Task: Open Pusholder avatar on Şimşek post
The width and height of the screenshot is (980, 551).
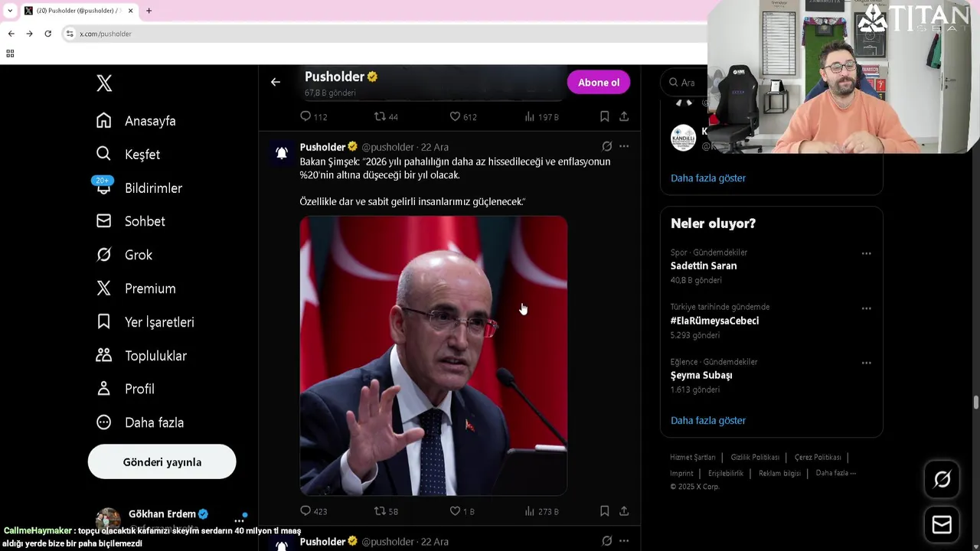Action: point(282,153)
